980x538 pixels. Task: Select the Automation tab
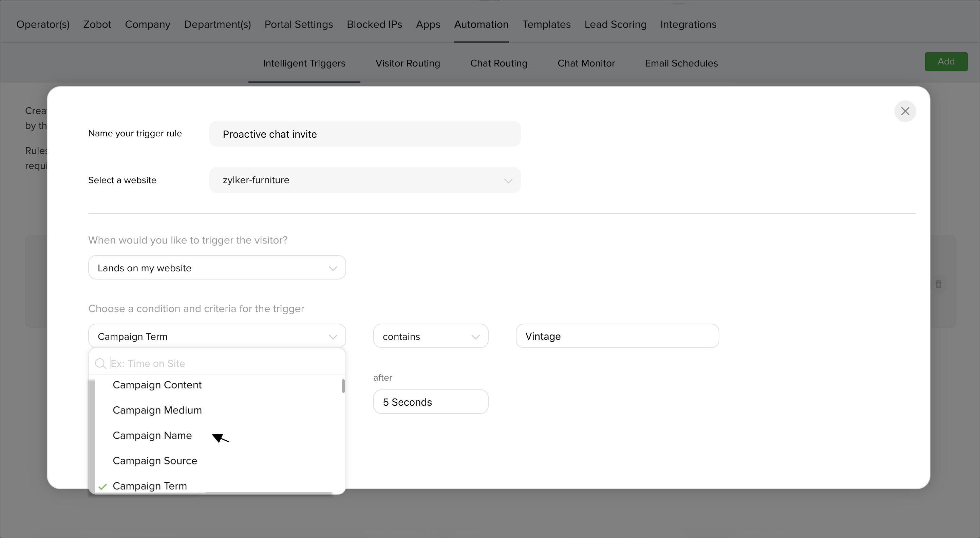pyautogui.click(x=481, y=24)
